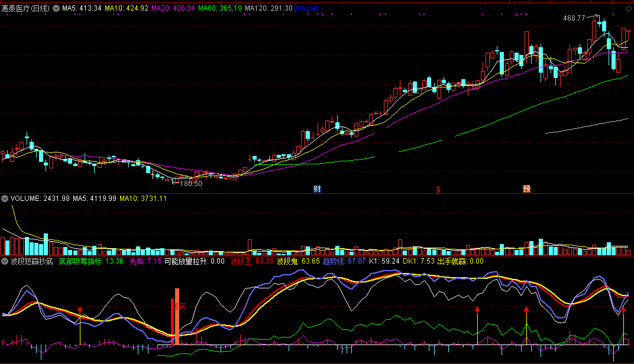
Task: Click the MA120: 291.30 moving average label
Action: point(269,8)
